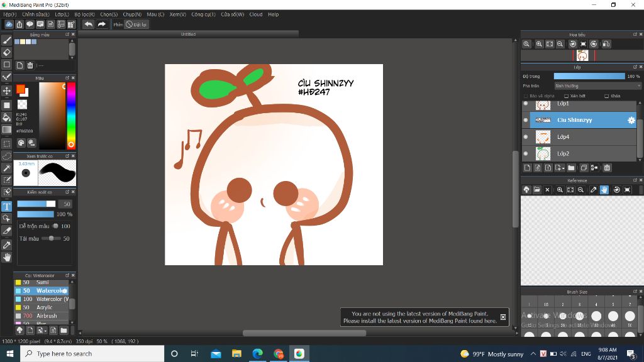This screenshot has height=362, width=644.
Task: Select the Eyedropper tool
Action: pos(6,245)
